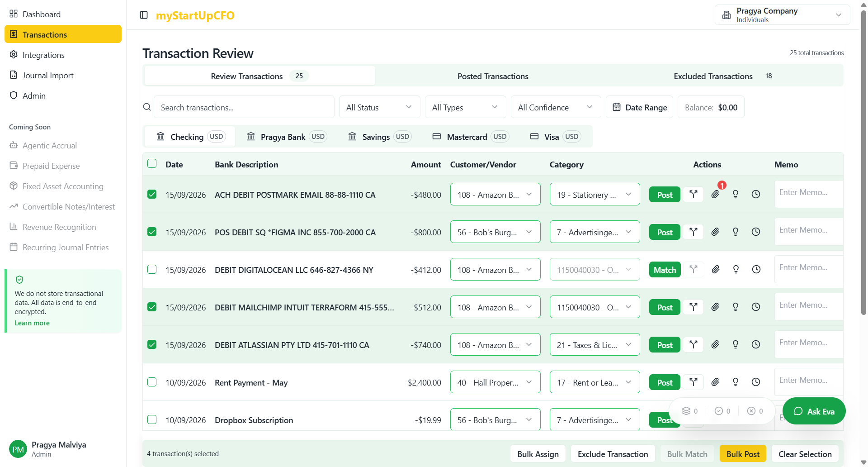The width and height of the screenshot is (868, 467).
Task: Open Integrations from the sidebar
Action: (43, 55)
